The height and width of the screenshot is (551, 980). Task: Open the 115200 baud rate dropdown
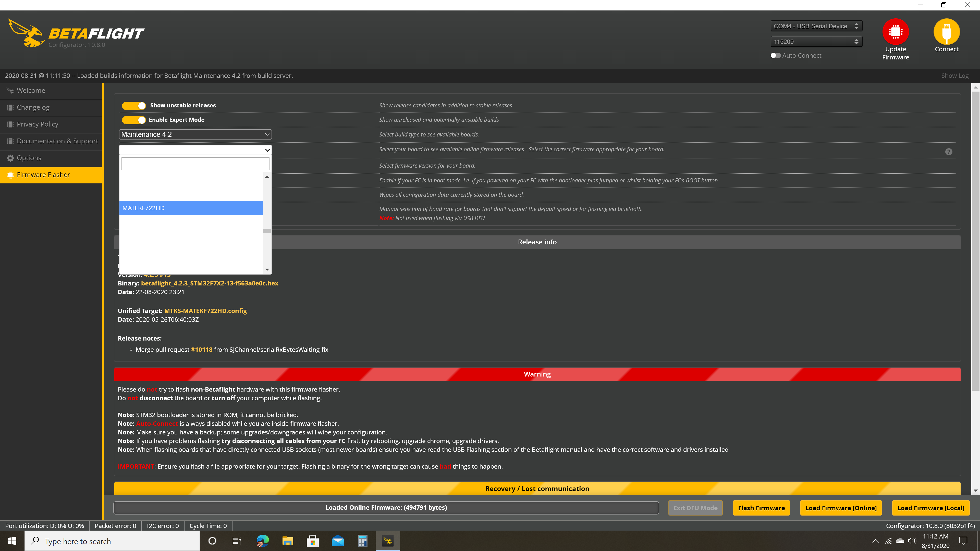click(816, 41)
